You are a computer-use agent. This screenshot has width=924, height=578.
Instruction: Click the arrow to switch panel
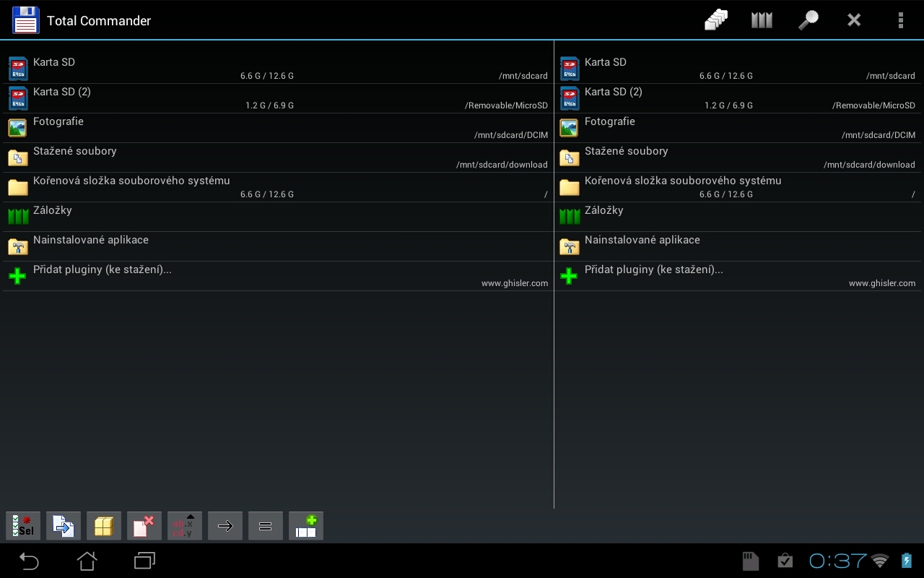[225, 526]
